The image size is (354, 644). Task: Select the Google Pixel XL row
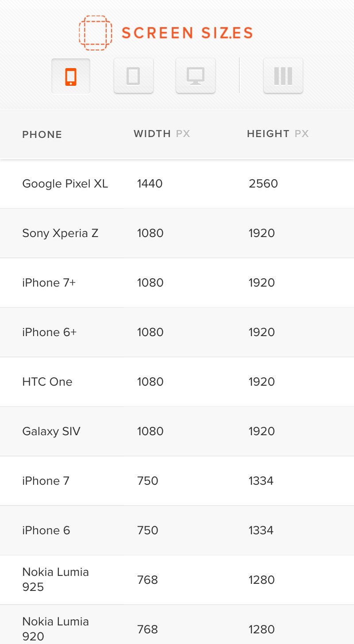(x=65, y=184)
